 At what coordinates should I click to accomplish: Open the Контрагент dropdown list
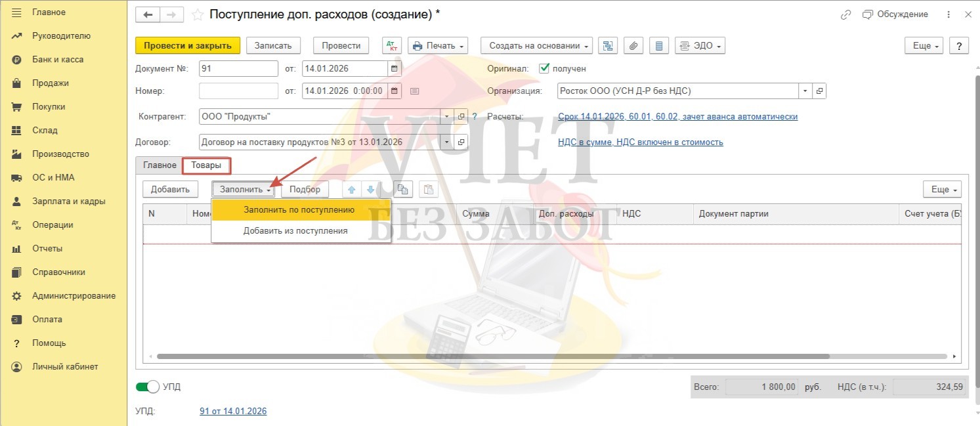pos(447,117)
